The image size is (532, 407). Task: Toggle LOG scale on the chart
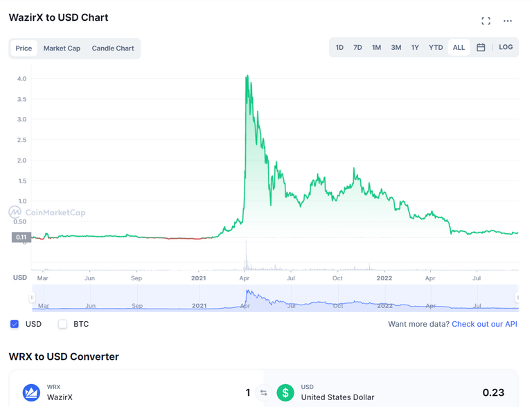tap(506, 47)
